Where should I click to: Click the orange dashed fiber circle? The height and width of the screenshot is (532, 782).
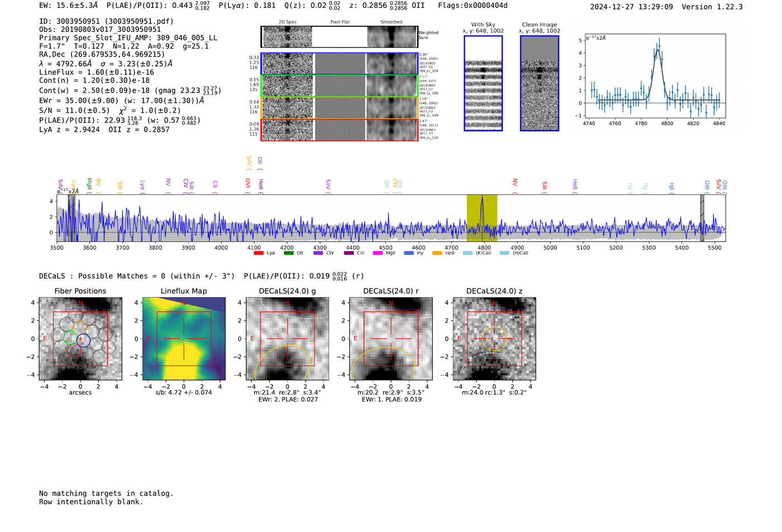point(80,328)
